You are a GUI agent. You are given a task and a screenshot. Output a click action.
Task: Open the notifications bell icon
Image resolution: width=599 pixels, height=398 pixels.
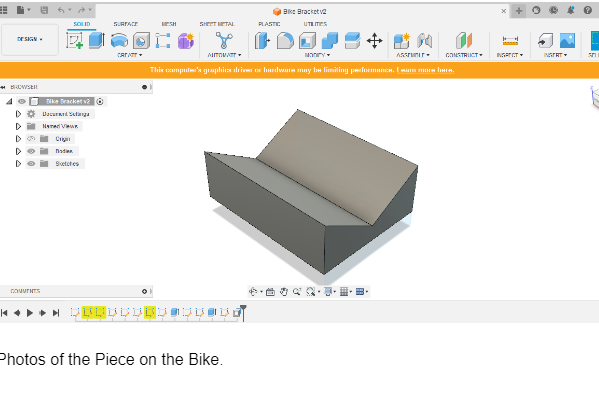click(571, 10)
